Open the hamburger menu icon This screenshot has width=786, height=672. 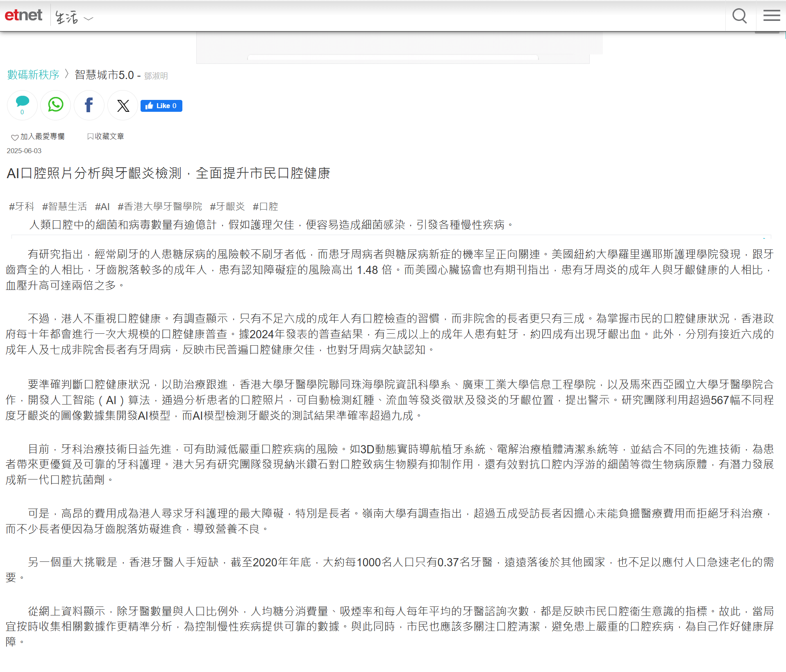(771, 16)
